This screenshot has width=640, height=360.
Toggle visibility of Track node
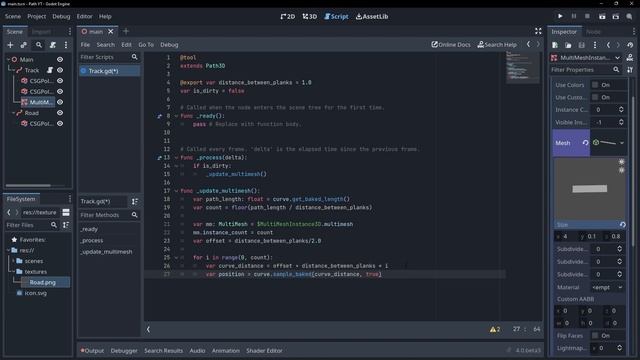[60, 70]
